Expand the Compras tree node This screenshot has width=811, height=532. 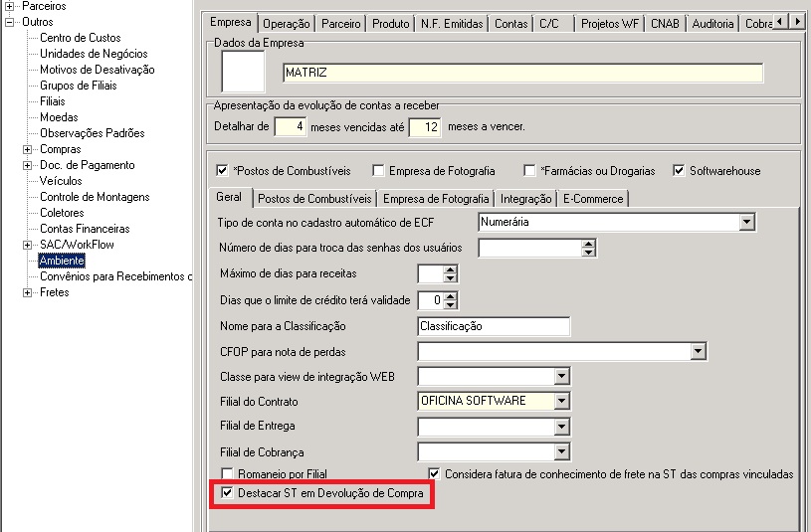click(x=28, y=149)
